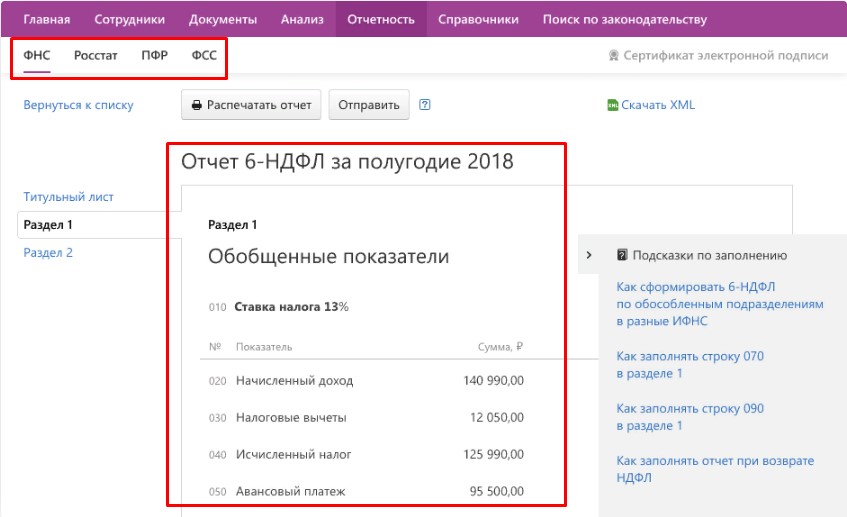Click the printer icon on print button

coord(197,105)
